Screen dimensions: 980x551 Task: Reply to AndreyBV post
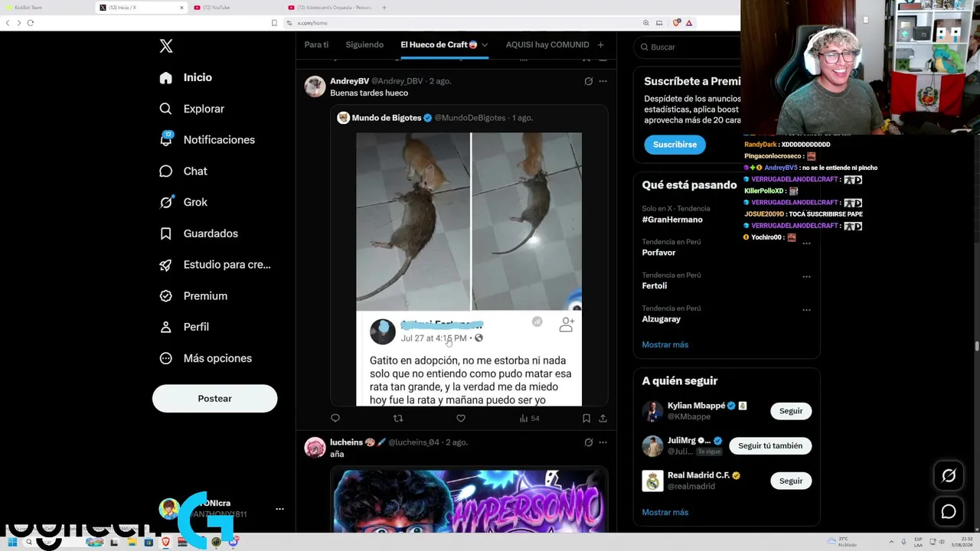point(335,419)
